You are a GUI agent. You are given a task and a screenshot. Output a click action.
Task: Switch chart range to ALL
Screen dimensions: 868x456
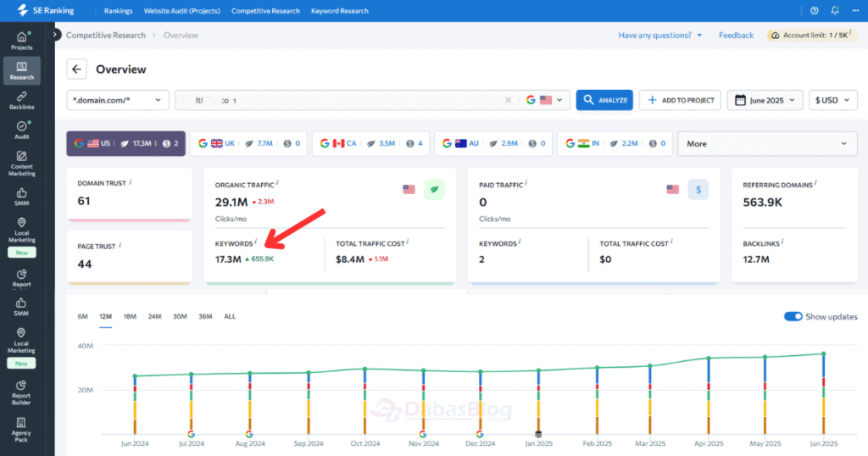pyautogui.click(x=230, y=316)
